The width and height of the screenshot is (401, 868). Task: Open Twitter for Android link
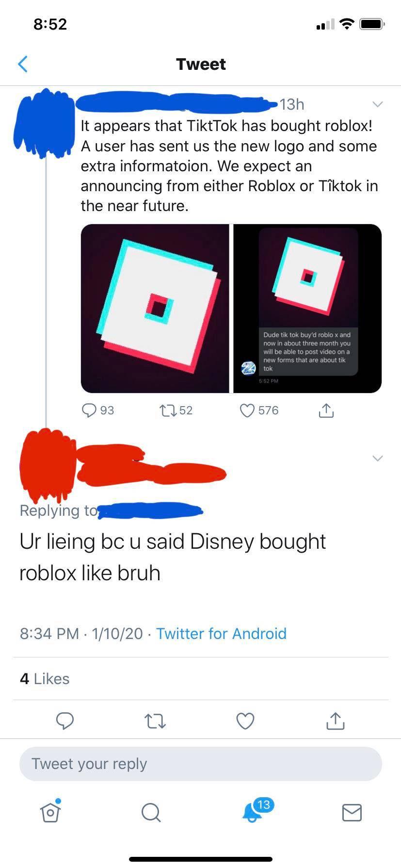[221, 634]
